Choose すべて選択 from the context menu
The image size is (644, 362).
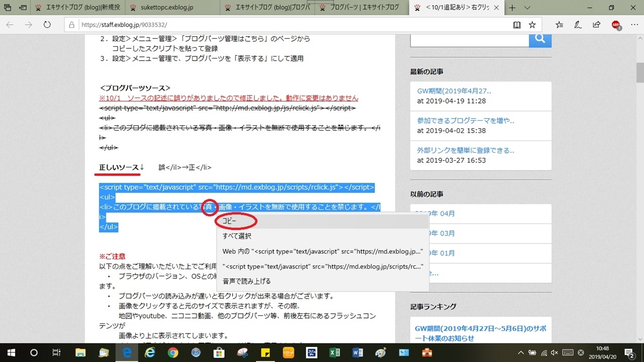[322, 236]
